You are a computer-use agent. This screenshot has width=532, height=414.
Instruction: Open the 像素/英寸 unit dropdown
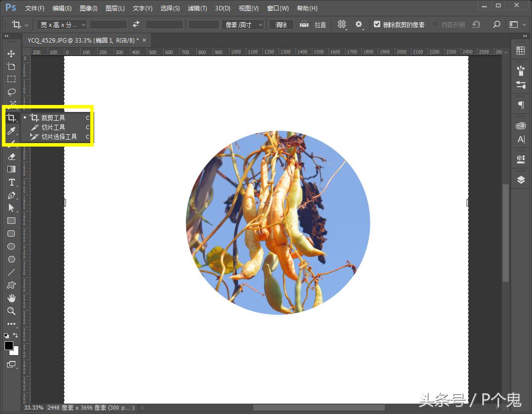(243, 24)
